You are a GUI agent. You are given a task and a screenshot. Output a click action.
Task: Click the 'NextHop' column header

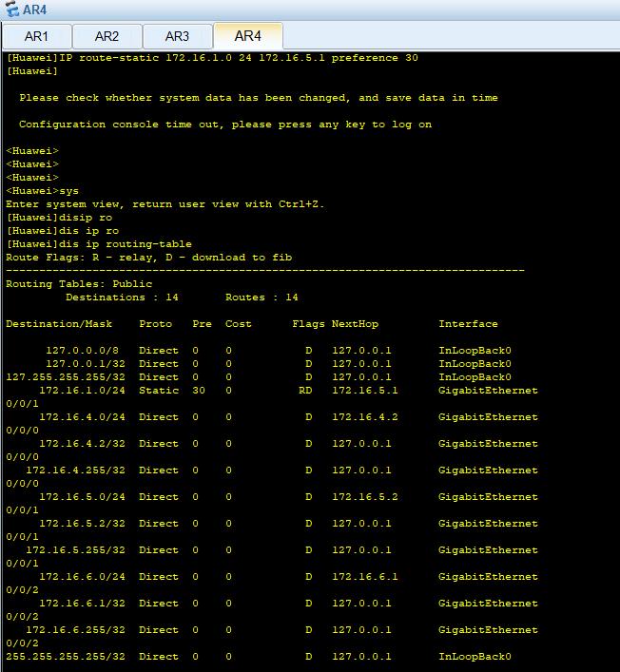(355, 323)
